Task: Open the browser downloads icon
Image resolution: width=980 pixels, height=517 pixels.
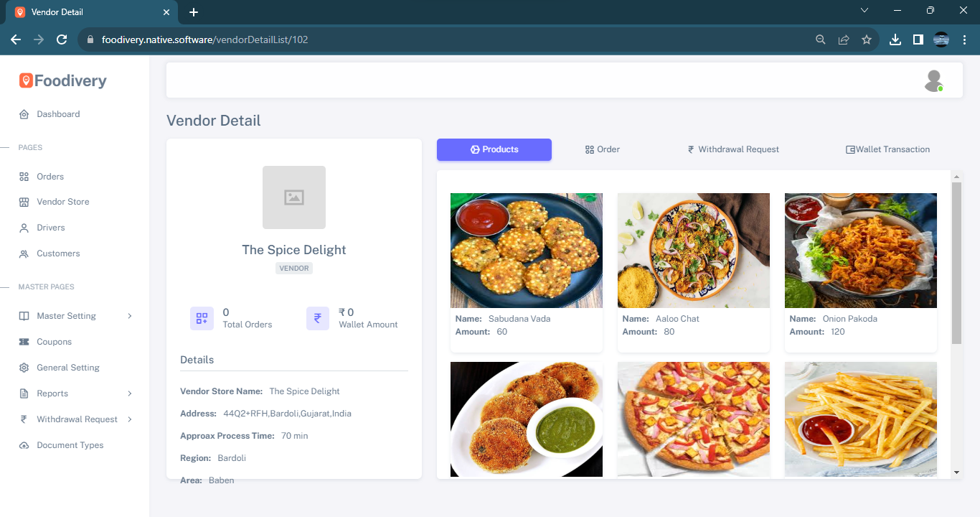Action: (x=895, y=40)
